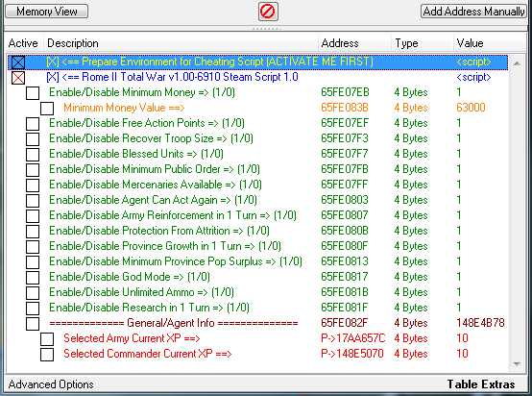This screenshot has height=396, width=532.
Task: Click the value 63000
Action: pos(471,108)
